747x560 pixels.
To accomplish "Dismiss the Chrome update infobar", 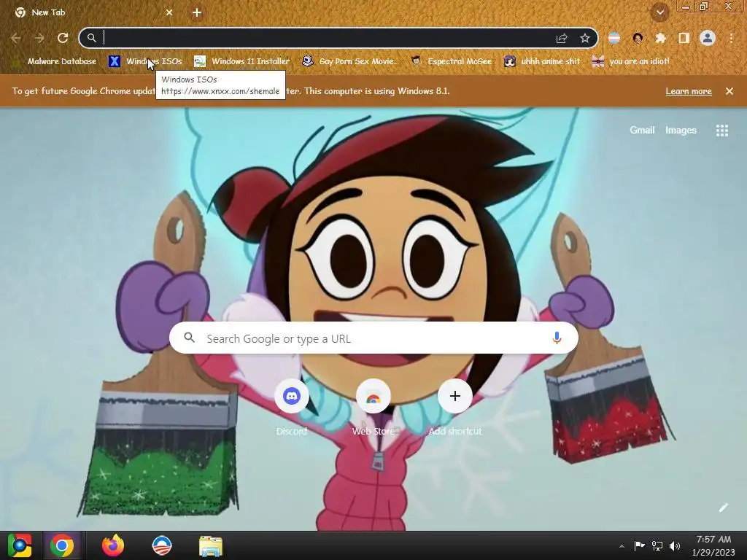I will pyautogui.click(x=729, y=91).
